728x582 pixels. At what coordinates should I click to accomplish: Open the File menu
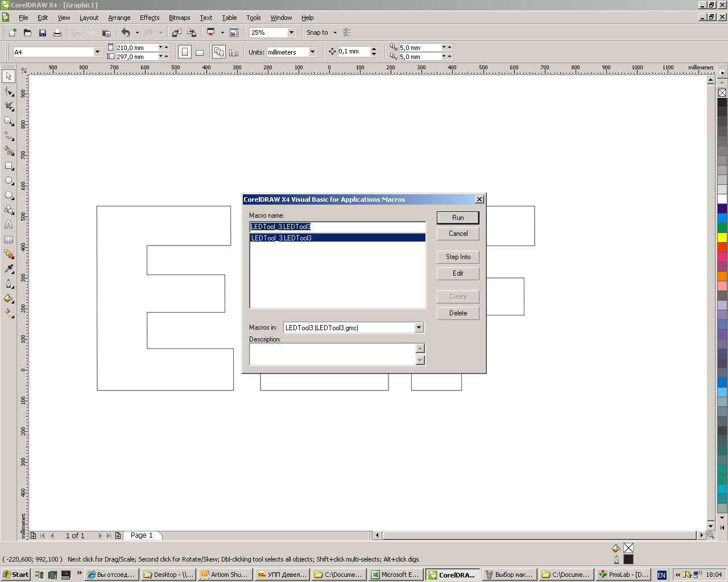tap(23, 18)
